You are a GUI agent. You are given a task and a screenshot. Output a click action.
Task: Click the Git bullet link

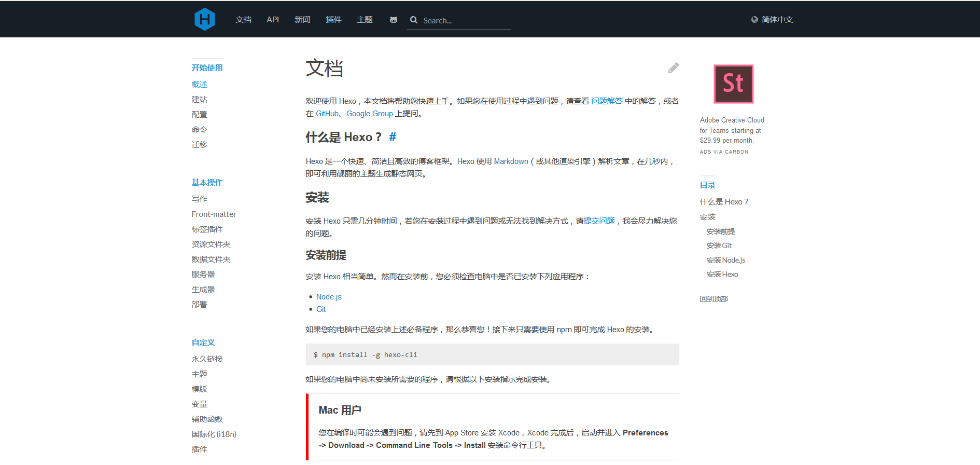coord(321,309)
